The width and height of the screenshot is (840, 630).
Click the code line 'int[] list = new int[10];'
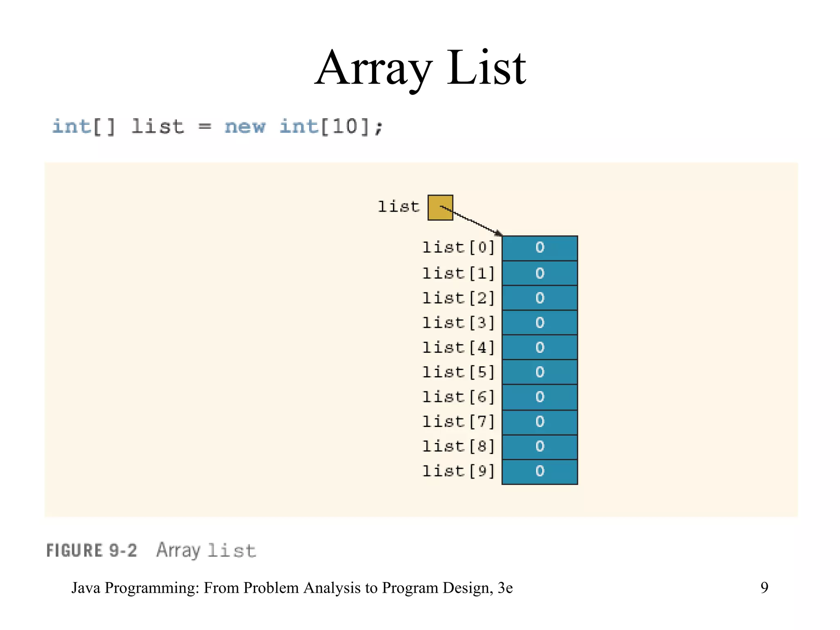(218, 126)
